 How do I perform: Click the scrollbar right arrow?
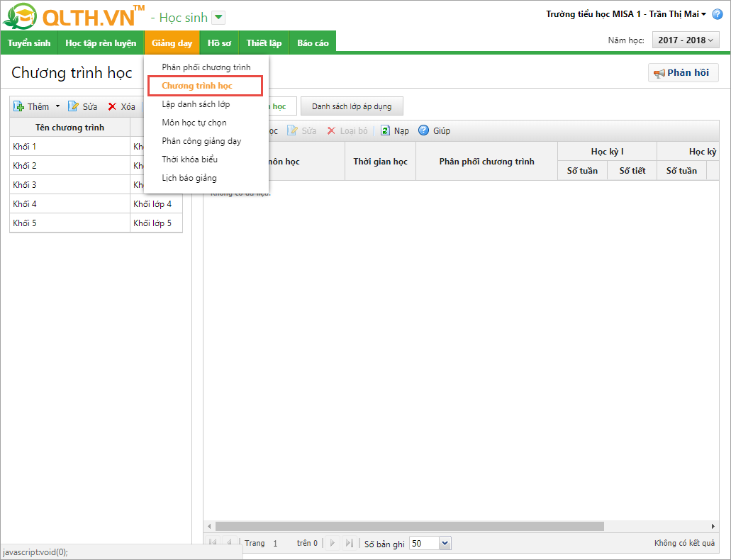point(713,527)
